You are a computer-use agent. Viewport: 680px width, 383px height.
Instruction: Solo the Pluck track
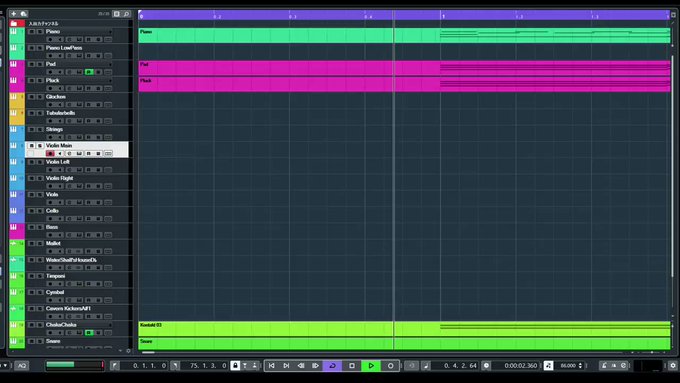(40, 81)
